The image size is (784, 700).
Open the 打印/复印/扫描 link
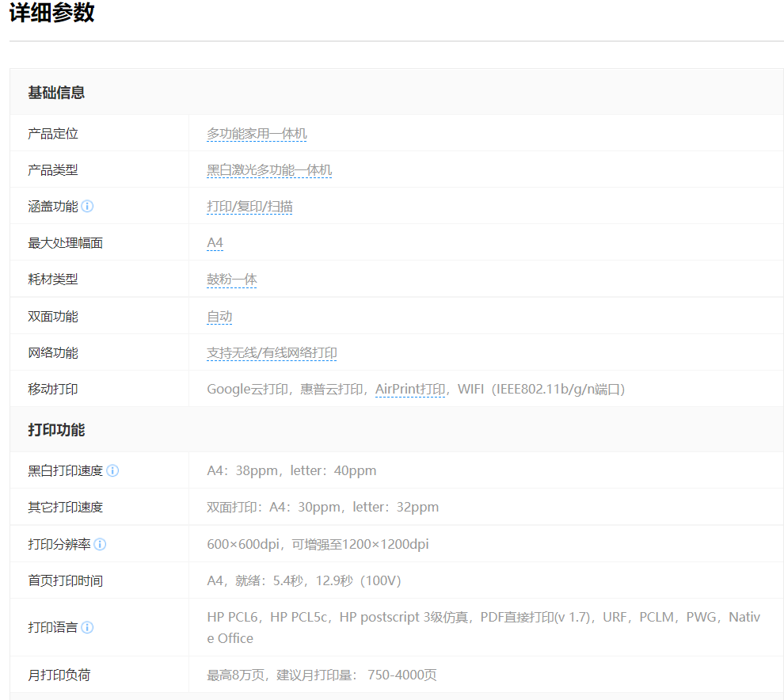(249, 207)
